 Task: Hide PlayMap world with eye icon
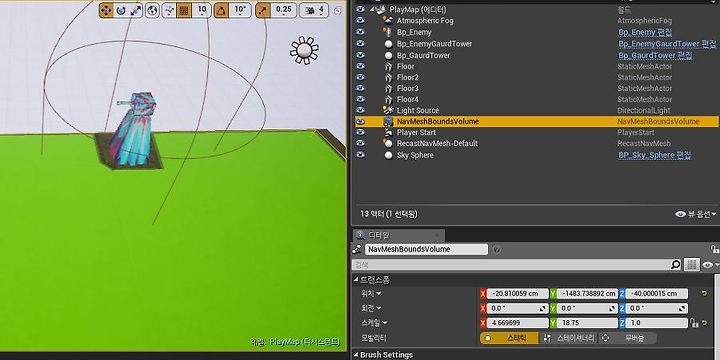tap(360, 9)
